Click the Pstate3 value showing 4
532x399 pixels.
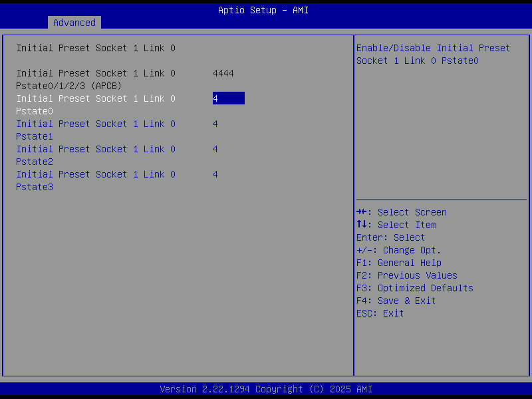click(x=215, y=174)
